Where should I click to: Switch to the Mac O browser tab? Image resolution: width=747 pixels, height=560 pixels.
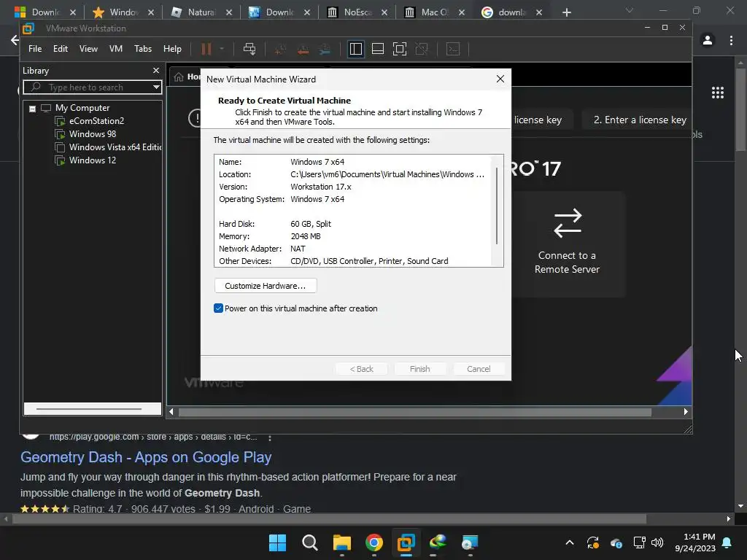(x=435, y=12)
